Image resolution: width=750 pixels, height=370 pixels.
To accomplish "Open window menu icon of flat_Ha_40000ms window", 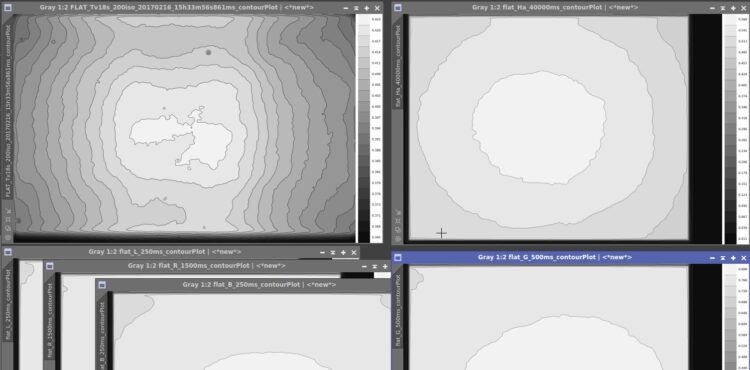I will 398,8.
